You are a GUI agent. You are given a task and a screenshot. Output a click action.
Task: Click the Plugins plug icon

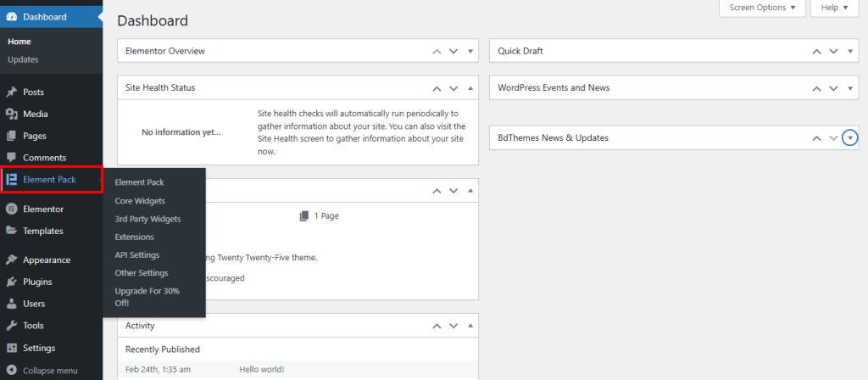[11, 282]
